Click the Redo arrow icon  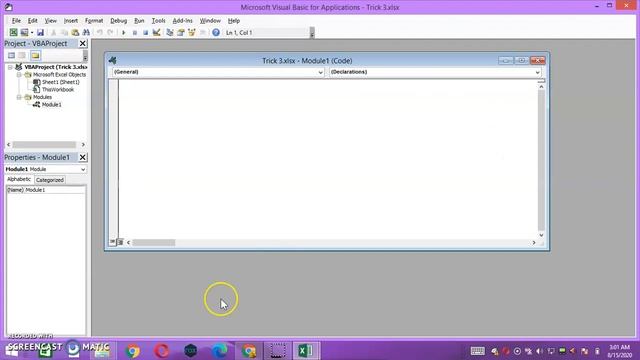110,32
